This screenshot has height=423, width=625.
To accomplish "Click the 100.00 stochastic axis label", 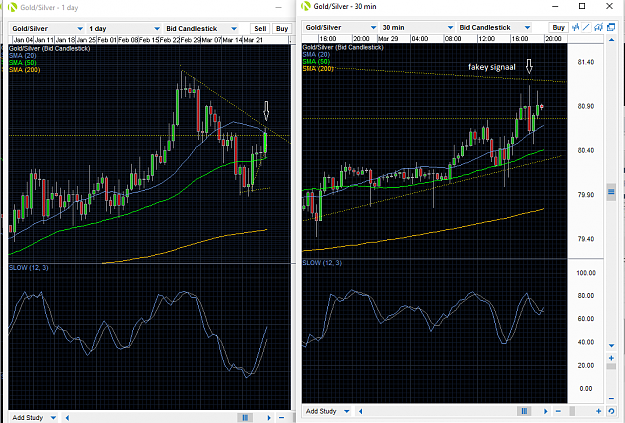I will click(x=586, y=273).
